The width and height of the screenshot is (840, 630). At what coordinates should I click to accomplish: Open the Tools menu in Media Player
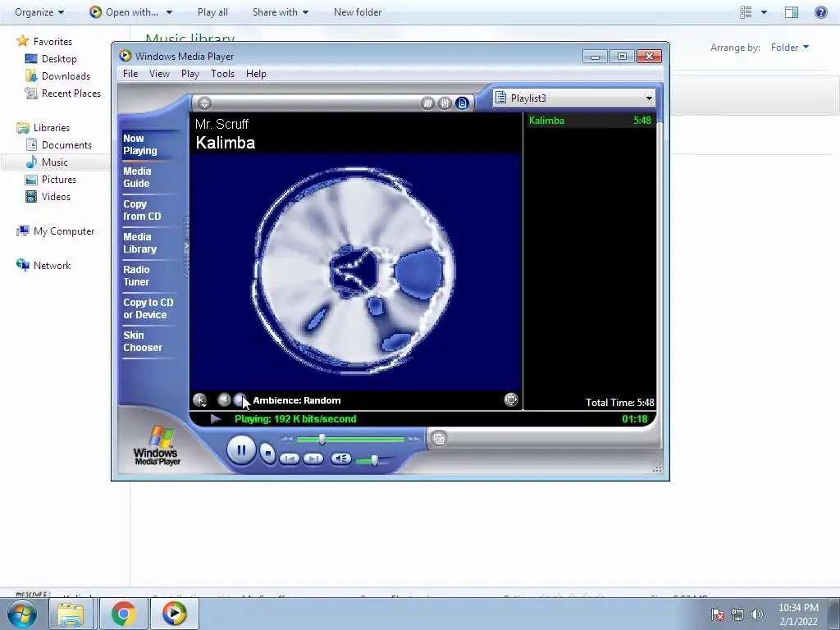(x=222, y=73)
